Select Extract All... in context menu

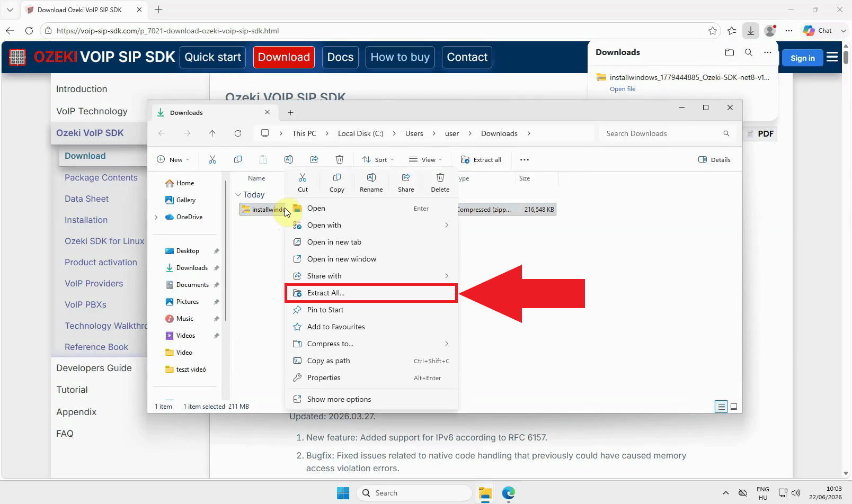pos(371,293)
